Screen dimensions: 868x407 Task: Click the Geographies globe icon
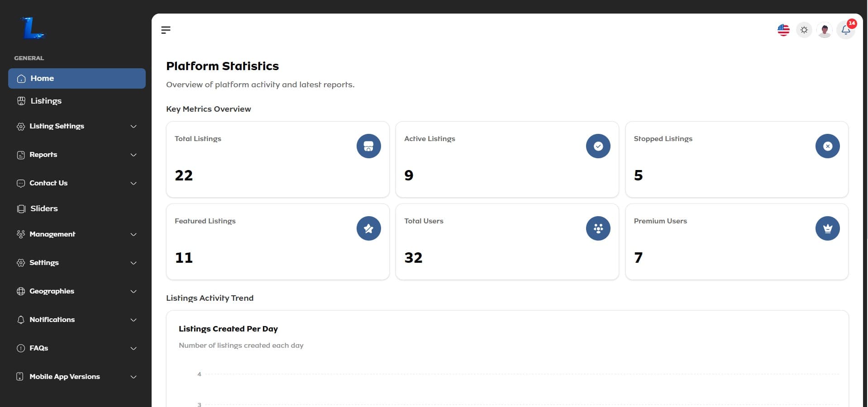21,291
